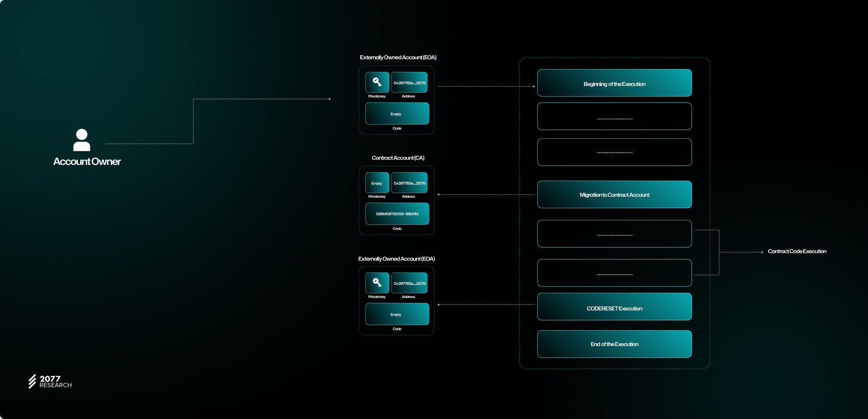868x419 pixels.
Task: Click the Contract Code Execution label
Action: pyautogui.click(x=797, y=251)
